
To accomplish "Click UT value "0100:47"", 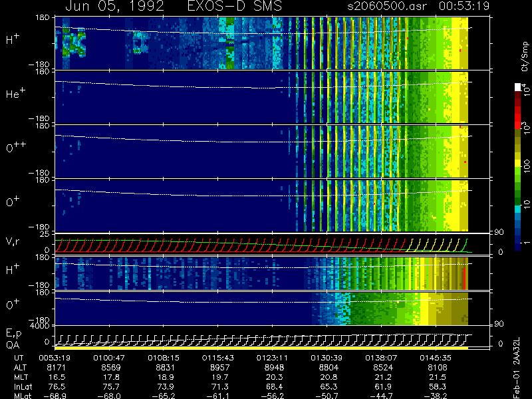I will [109, 358].
